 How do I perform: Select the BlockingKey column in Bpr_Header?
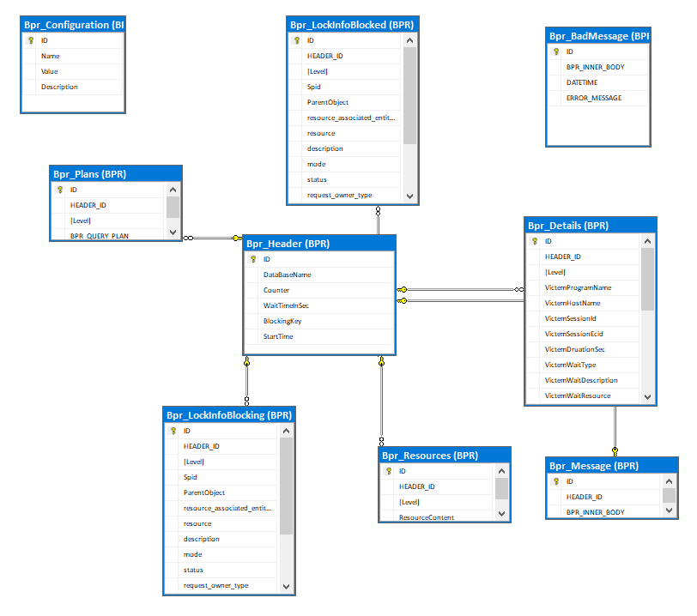319,322
